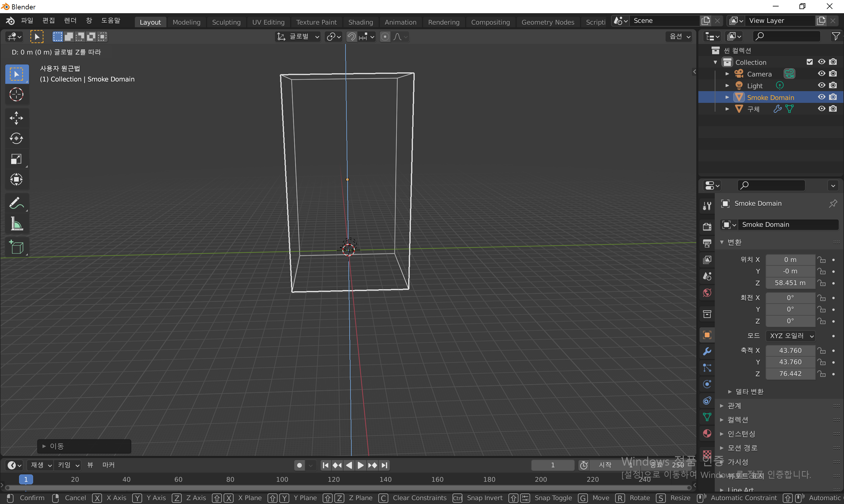
Task: Open the Object Constraints properties tab
Action: (707, 401)
